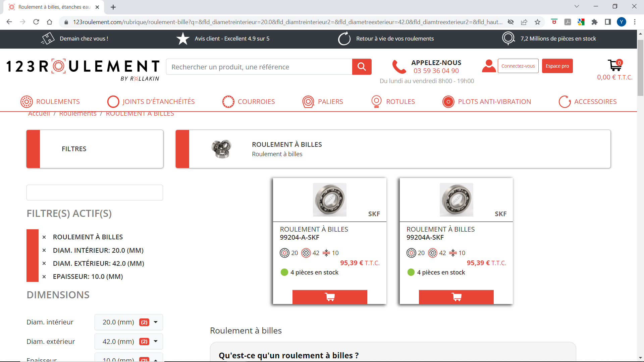The width and height of the screenshot is (644, 362).
Task: Add 99204A-SKF bearing to cart
Action: [456, 297]
